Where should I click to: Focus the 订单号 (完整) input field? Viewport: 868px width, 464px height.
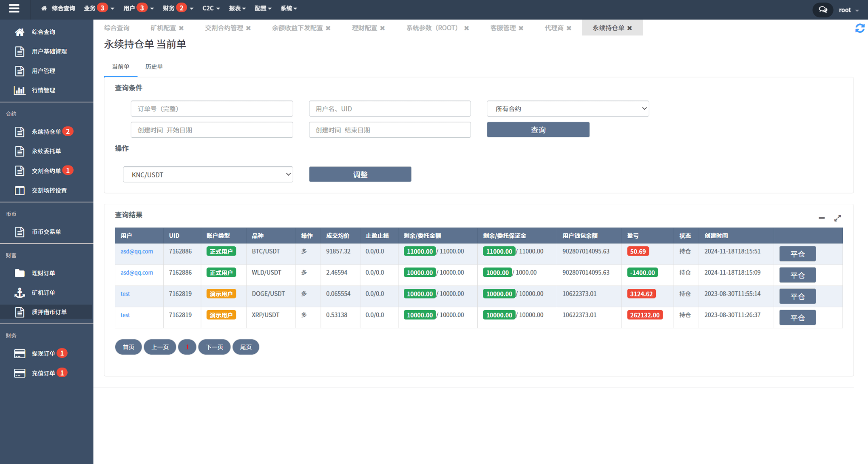click(x=212, y=109)
